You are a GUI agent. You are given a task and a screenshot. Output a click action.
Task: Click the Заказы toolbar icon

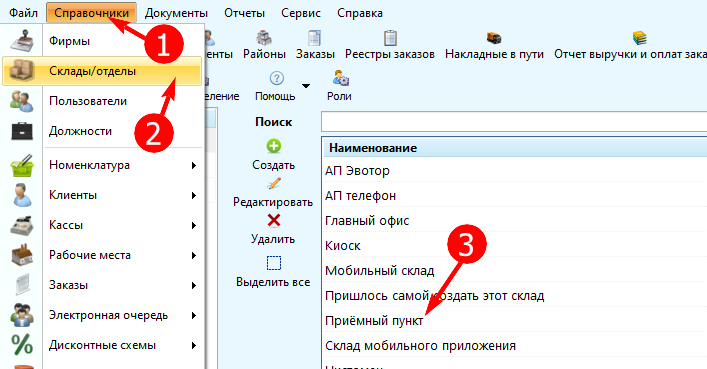[314, 38]
